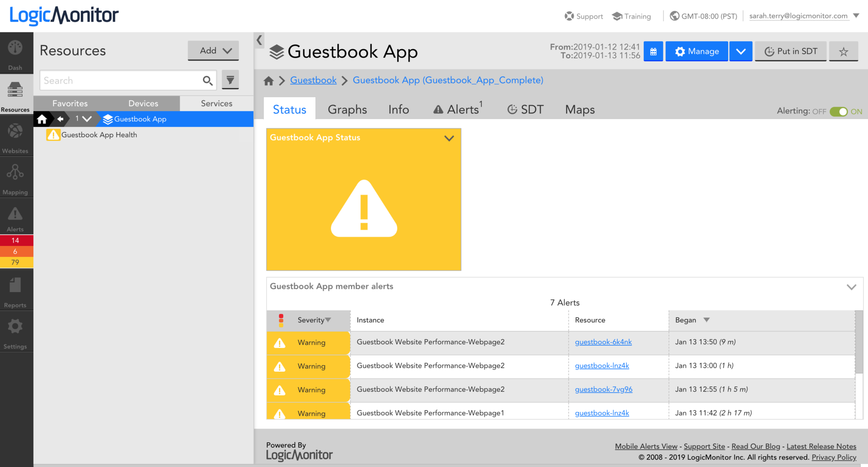Open the Add dropdown
The width and height of the screenshot is (868, 467).
click(214, 50)
